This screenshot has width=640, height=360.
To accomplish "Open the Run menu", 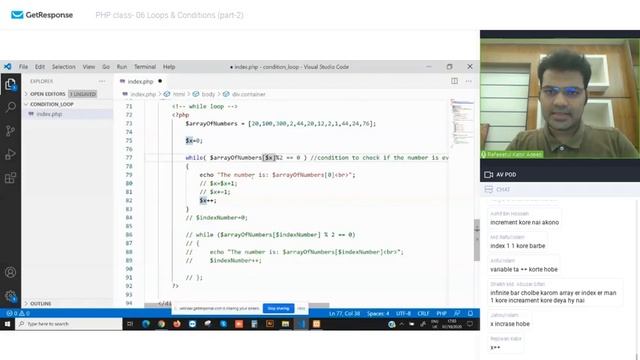I will click(122, 67).
